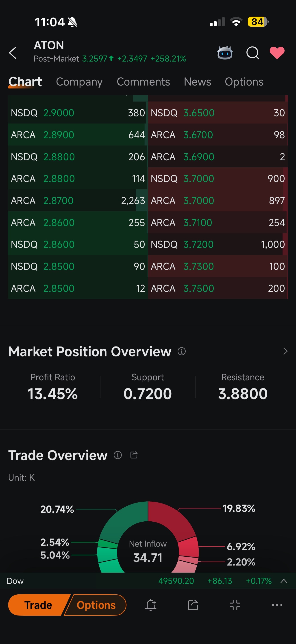Tap the collapse fullscreen icon
The width and height of the screenshot is (296, 644).
[235, 605]
